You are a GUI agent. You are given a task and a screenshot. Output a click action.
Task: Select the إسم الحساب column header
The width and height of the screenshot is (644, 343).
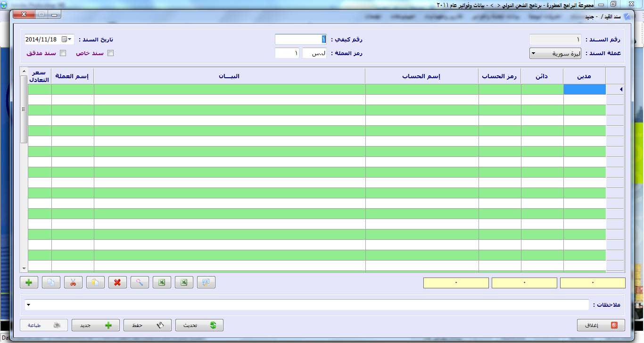(x=422, y=76)
